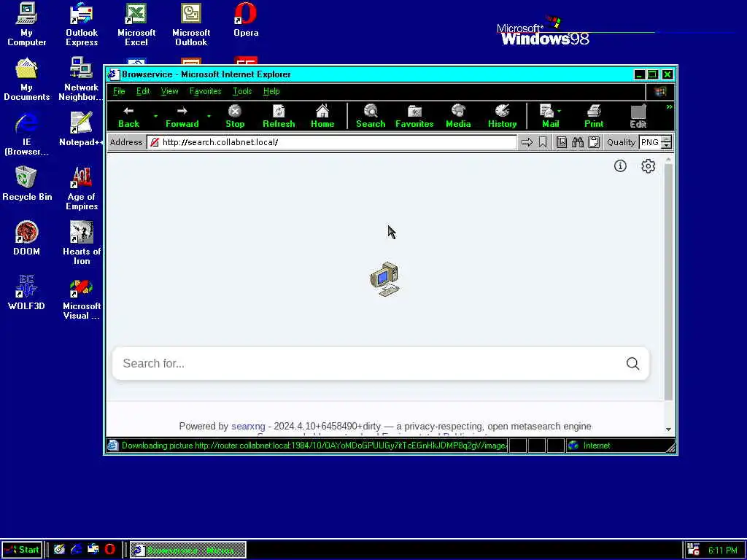The height and width of the screenshot is (560, 747).
Task: Select the Age of Empires desktop icon
Action: click(x=82, y=189)
